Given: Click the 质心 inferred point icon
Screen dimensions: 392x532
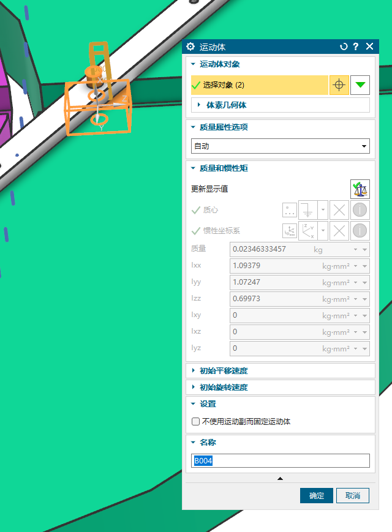Looking at the screenshot, I should point(308,210).
